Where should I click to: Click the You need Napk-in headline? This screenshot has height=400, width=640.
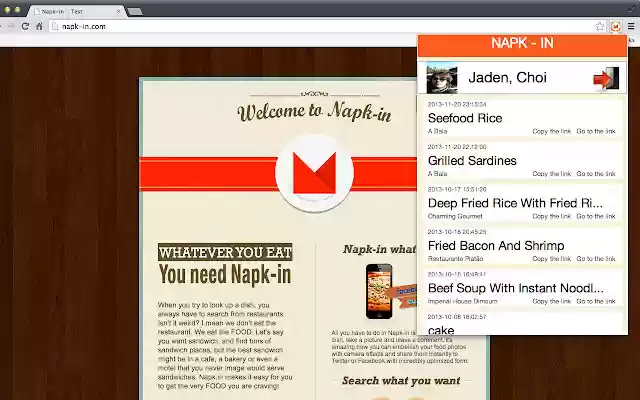tap(225, 274)
